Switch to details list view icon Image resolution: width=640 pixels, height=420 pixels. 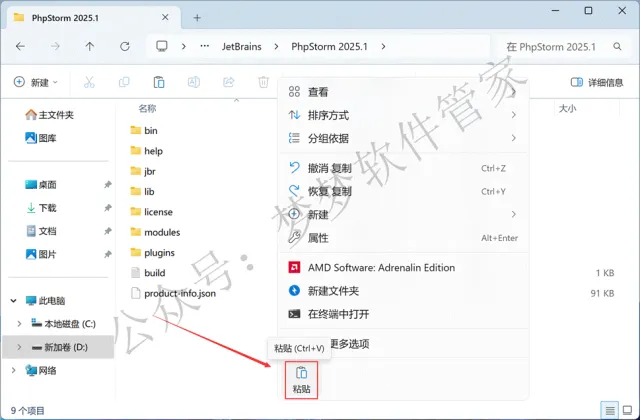610,410
